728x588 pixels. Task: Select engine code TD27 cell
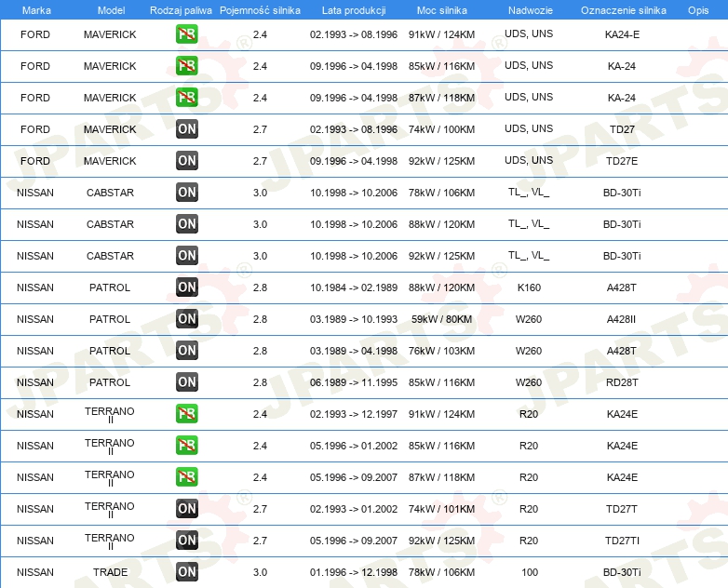click(x=622, y=129)
